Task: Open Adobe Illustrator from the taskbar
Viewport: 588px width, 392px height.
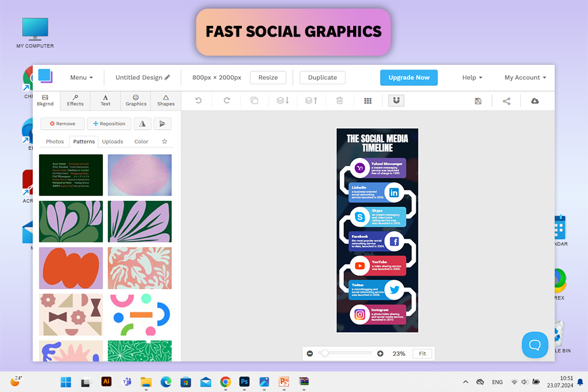Action: (106, 382)
